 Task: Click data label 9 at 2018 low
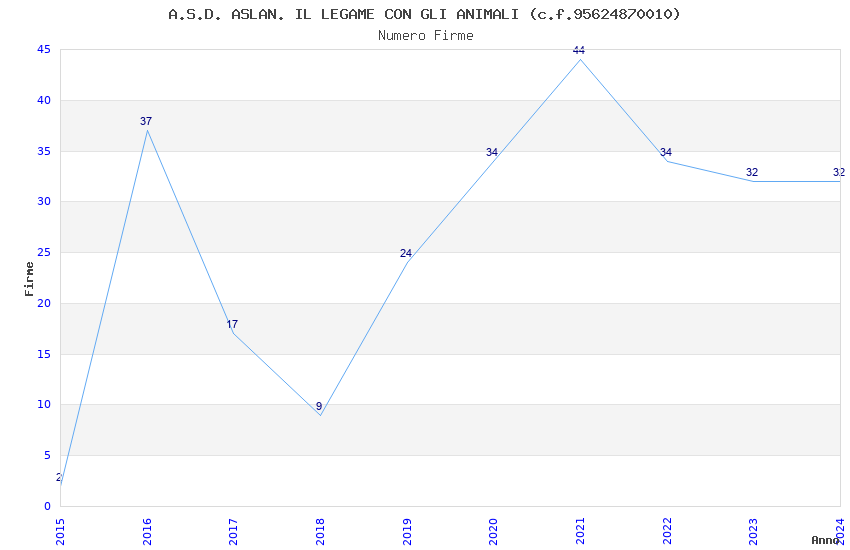[319, 406]
